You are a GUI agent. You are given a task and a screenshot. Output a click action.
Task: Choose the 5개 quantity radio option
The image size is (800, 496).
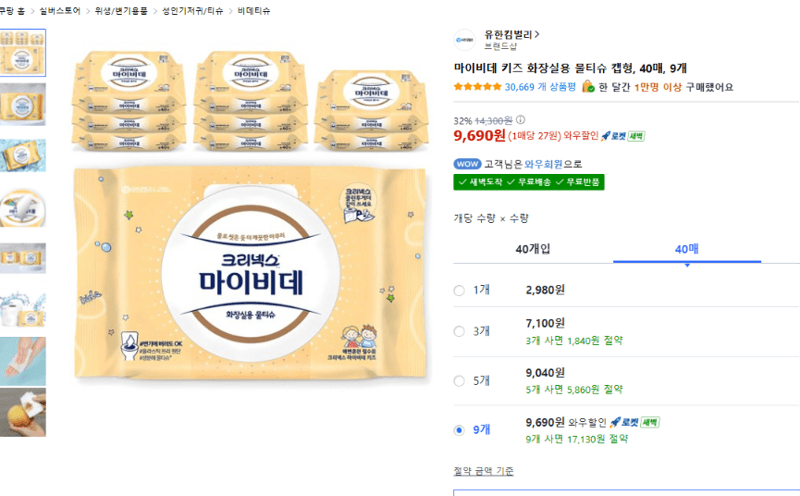(x=459, y=381)
